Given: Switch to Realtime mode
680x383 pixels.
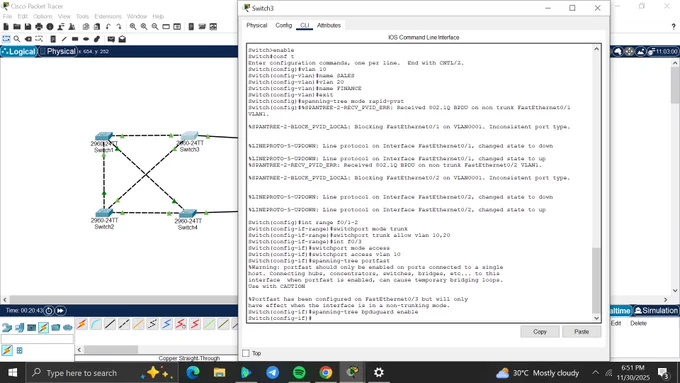Looking at the screenshot, I should point(620,311).
